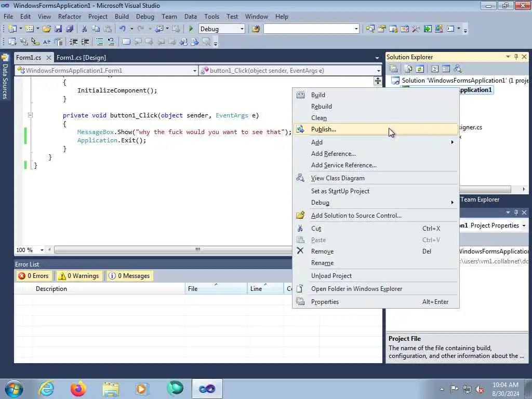Collapse the button1_Click method outline
The image size is (532, 399).
coord(30,115)
